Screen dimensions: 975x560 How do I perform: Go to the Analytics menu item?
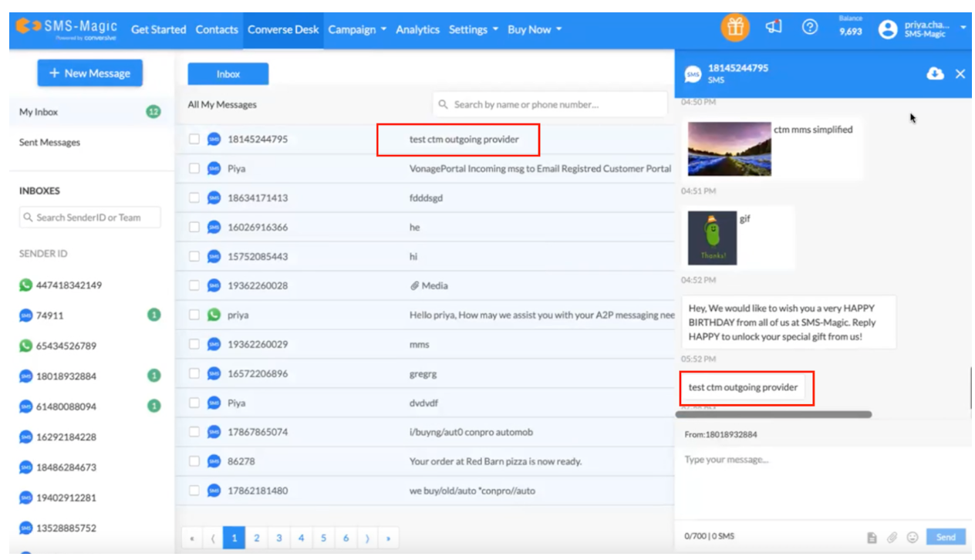[x=417, y=29]
